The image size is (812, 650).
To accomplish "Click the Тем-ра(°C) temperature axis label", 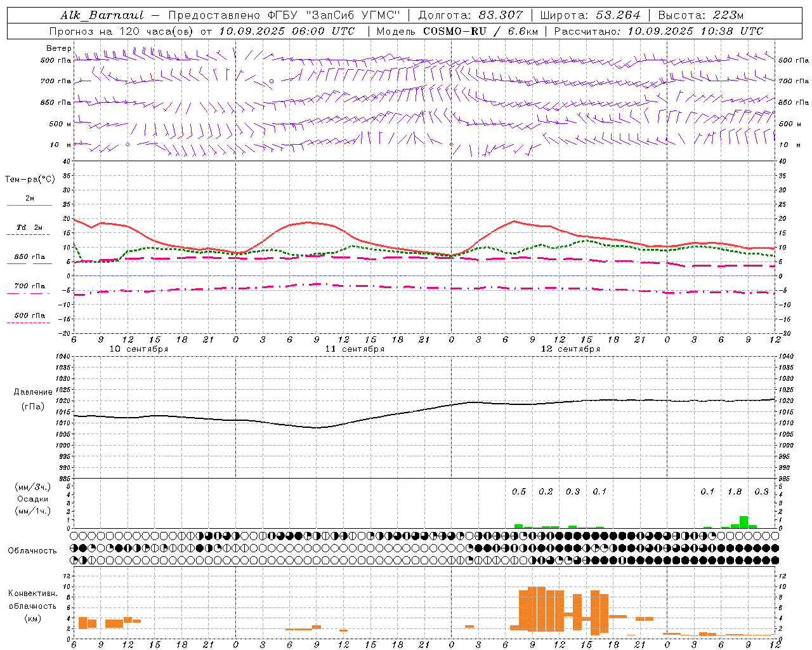I will 30,180.
